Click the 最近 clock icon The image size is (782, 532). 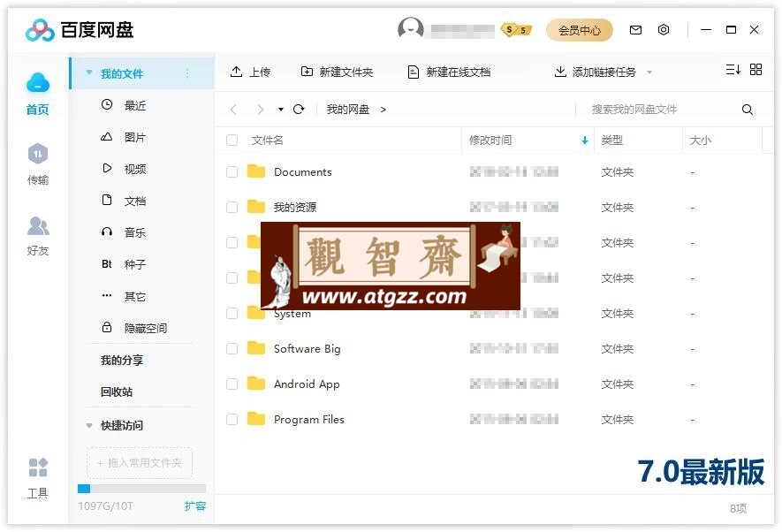point(107,104)
